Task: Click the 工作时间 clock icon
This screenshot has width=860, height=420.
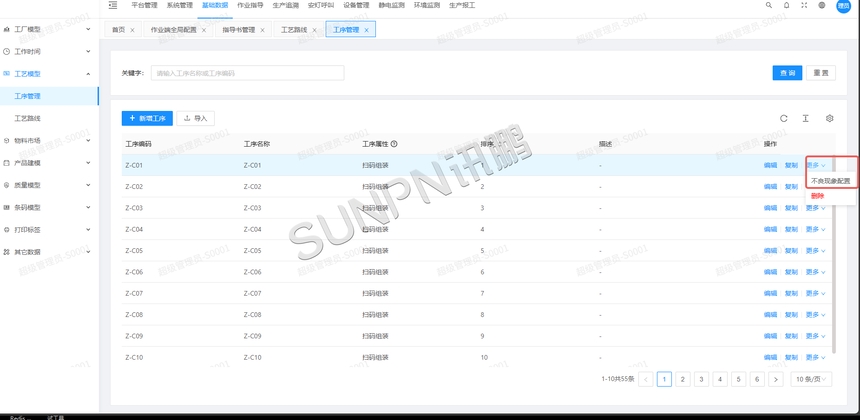Action: point(7,52)
